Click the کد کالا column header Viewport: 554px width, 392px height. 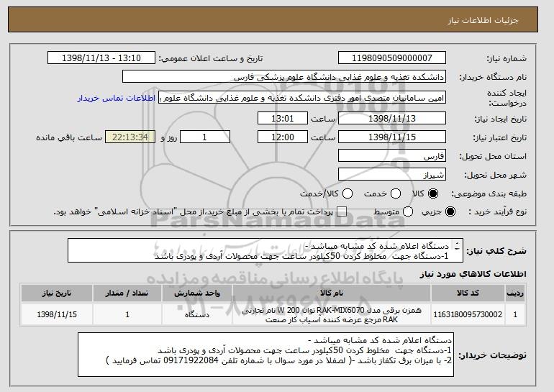pyautogui.click(x=468, y=293)
